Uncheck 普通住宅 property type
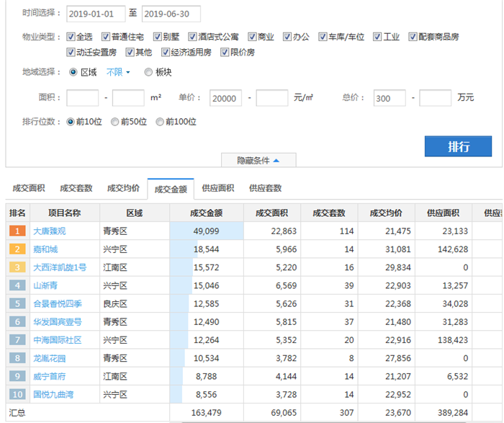 (x=106, y=37)
